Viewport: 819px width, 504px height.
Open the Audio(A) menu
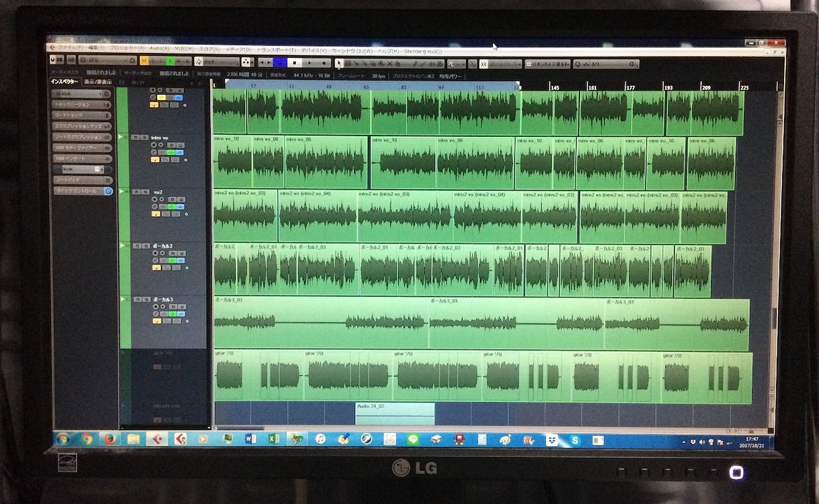(x=160, y=49)
